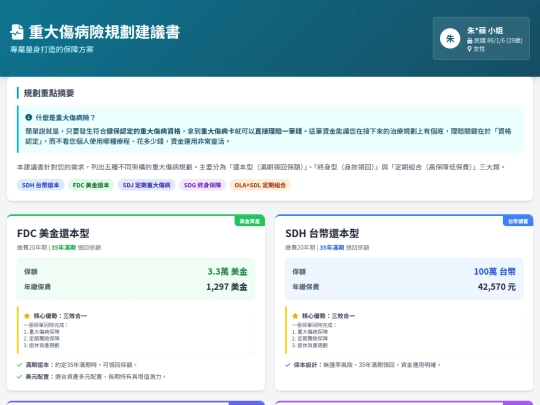Click the green 35年滿期 text in the FDC card
This screenshot has width=540, height=405.
(x=63, y=248)
